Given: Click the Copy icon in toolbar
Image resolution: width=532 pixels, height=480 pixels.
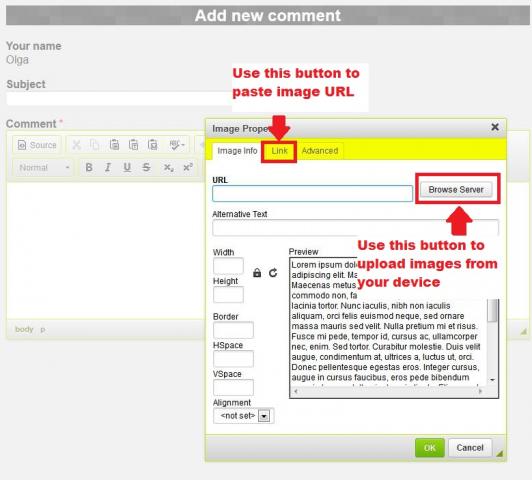Looking at the screenshot, I should pyautogui.click(x=95, y=145).
